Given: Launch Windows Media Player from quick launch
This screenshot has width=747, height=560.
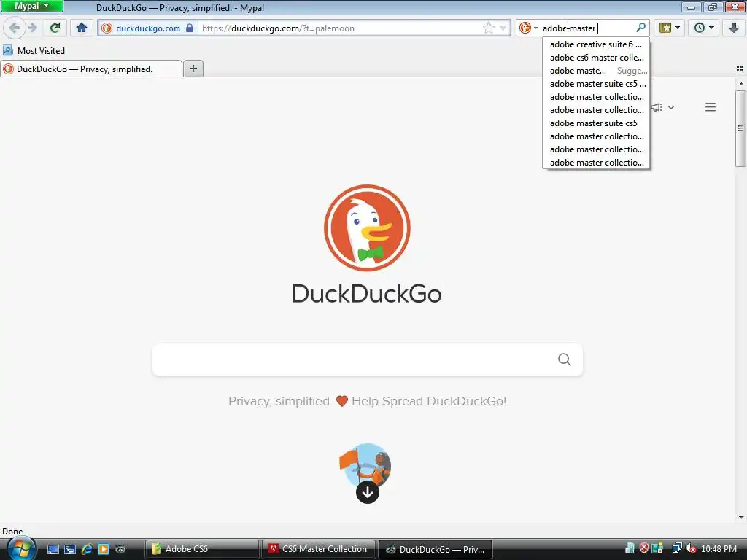Looking at the screenshot, I should 104,549.
